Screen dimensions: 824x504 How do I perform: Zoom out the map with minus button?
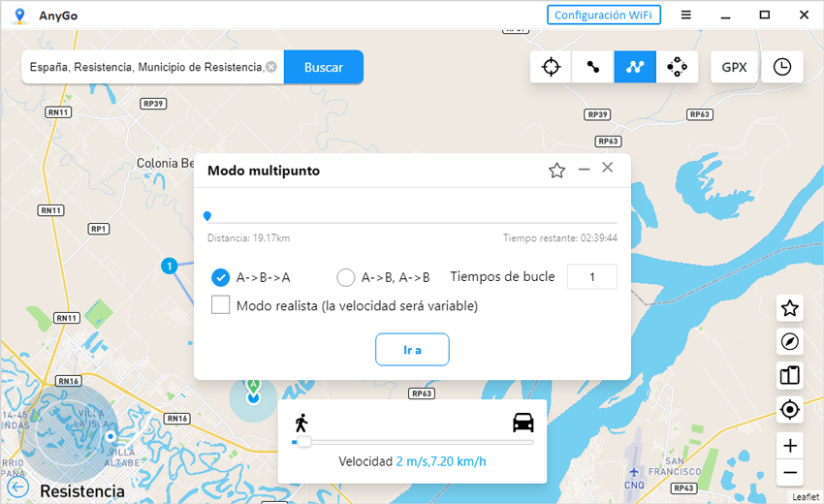coord(790,473)
